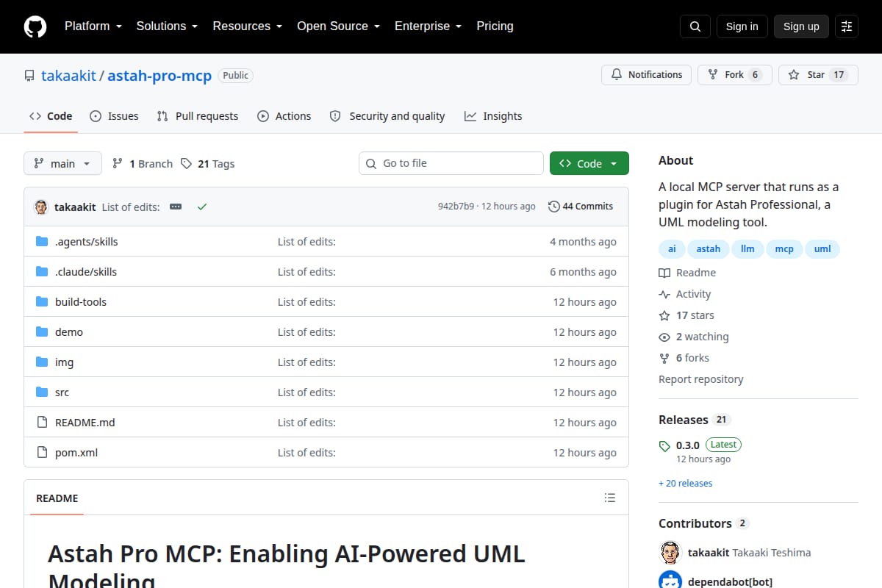Click the Sign in button

(742, 26)
